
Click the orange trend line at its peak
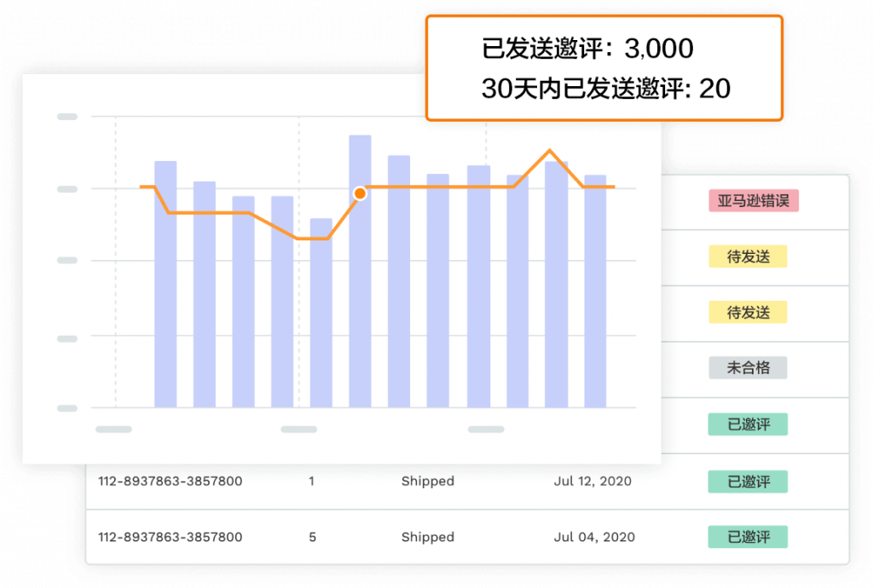(x=550, y=151)
